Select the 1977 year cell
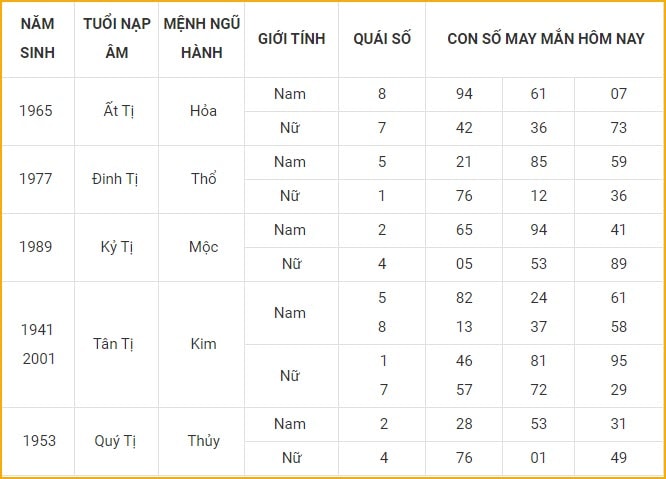Screen dimensions: 666x479 [37, 179]
